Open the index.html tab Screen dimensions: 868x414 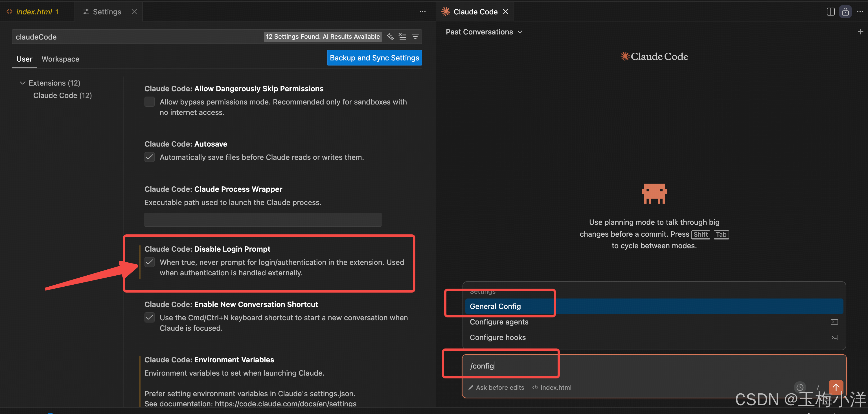[34, 12]
